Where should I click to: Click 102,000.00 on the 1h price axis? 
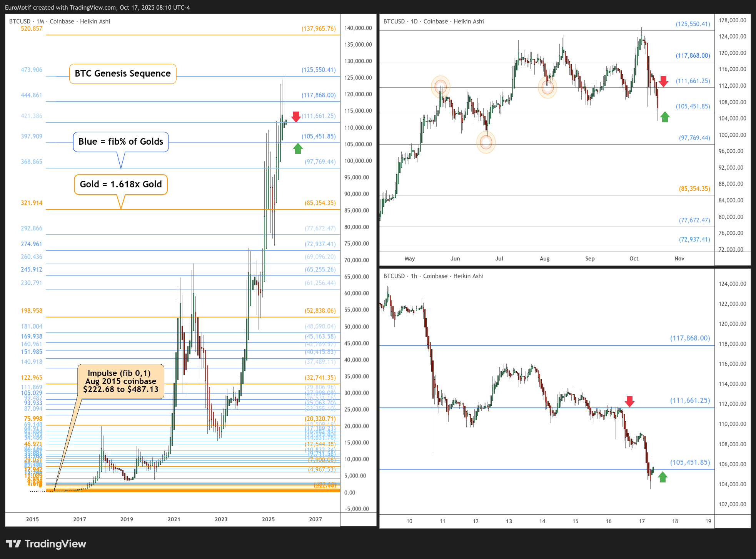pyautogui.click(x=732, y=504)
